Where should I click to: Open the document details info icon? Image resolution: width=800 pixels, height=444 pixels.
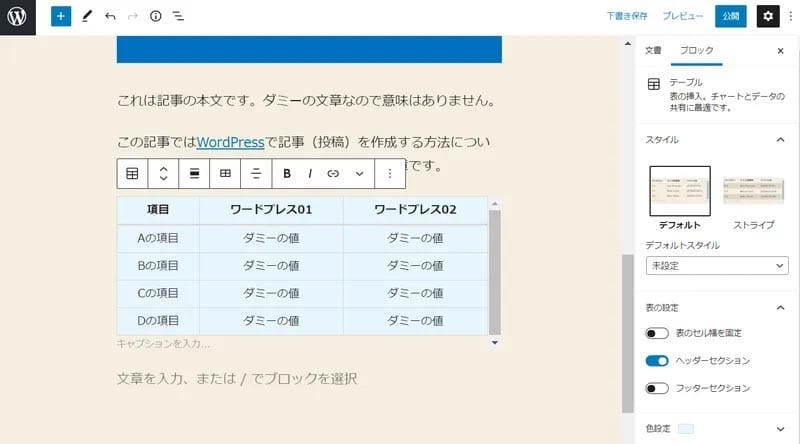(x=155, y=17)
